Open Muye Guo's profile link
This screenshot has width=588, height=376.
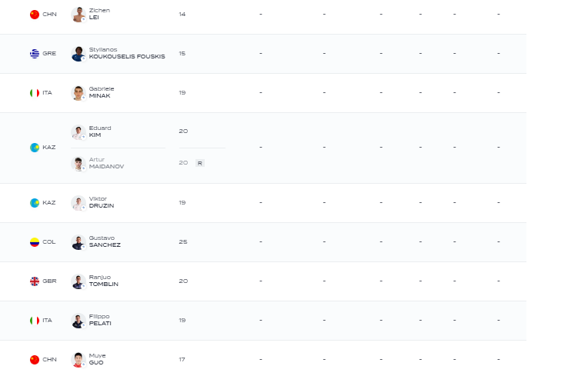tap(97, 360)
